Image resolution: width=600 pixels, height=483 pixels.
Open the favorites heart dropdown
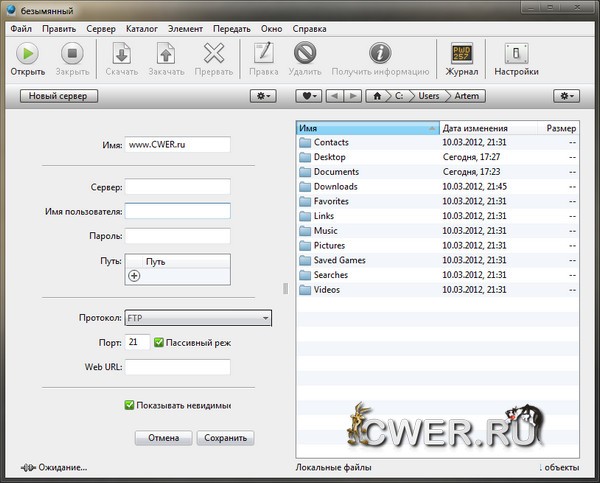coord(309,96)
